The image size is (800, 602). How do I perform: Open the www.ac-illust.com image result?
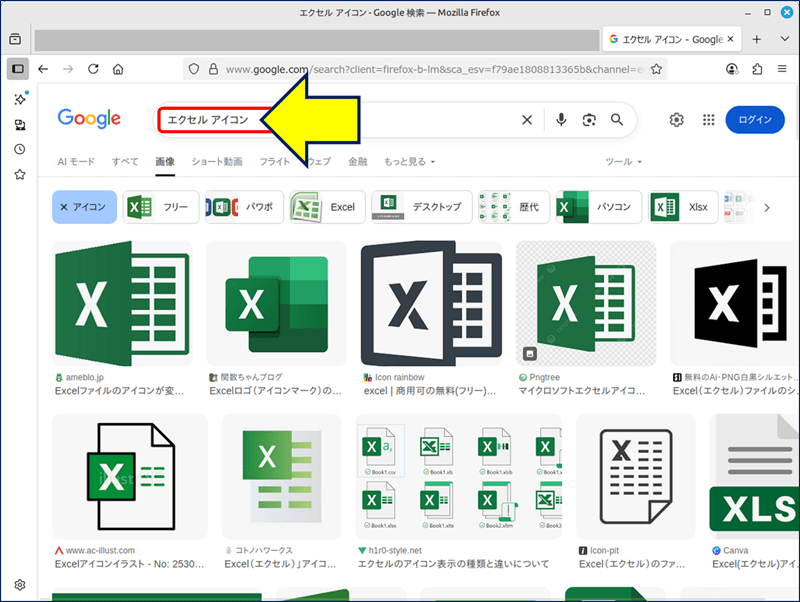point(130,476)
